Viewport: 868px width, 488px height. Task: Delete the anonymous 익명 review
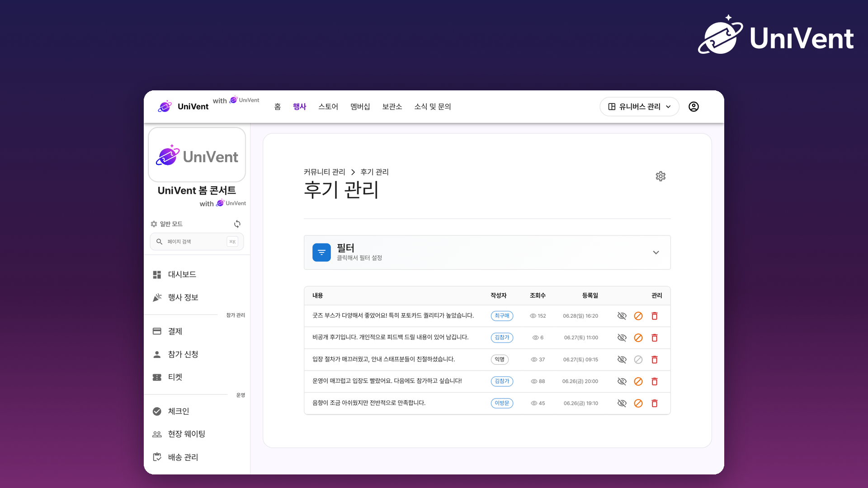click(x=654, y=360)
